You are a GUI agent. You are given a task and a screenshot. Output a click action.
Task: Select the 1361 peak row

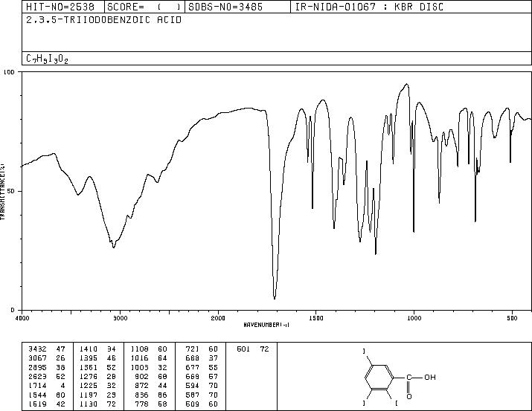click(x=97, y=367)
